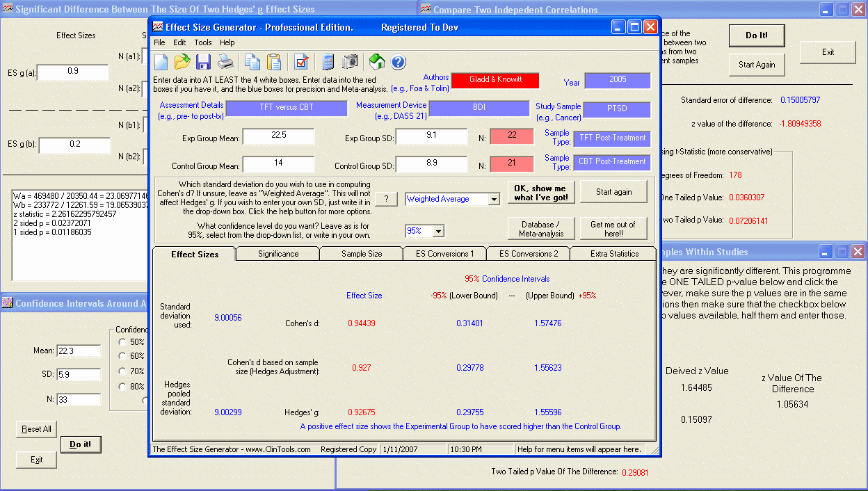Switch to the Significance tab
The width and height of the screenshot is (868, 491).
pyautogui.click(x=278, y=254)
